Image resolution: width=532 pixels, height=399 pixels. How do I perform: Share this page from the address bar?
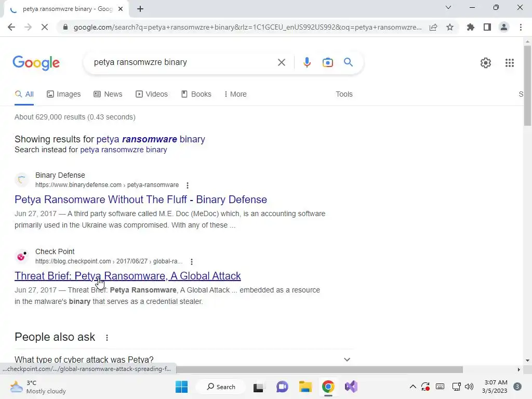click(x=433, y=27)
